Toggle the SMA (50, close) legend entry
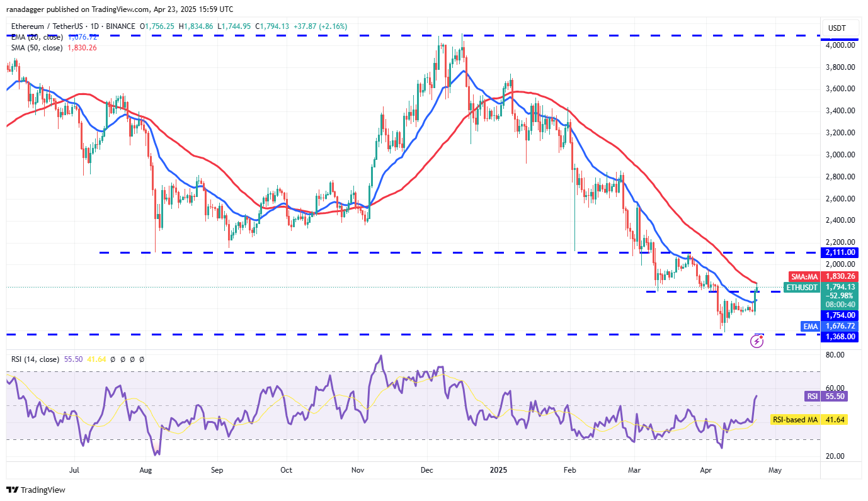This screenshot has height=501, width=868. pyautogui.click(x=37, y=47)
